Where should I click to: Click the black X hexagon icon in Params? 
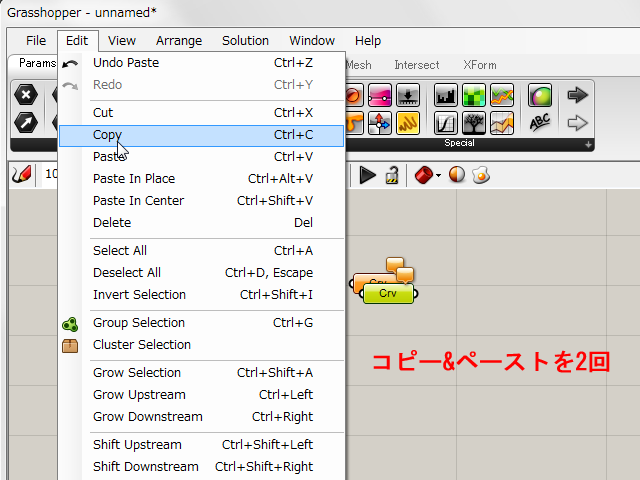[26, 95]
